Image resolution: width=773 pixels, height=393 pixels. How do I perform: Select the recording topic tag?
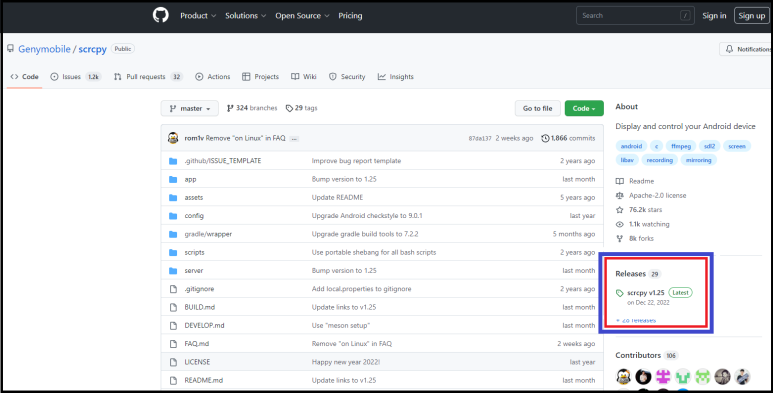click(660, 160)
